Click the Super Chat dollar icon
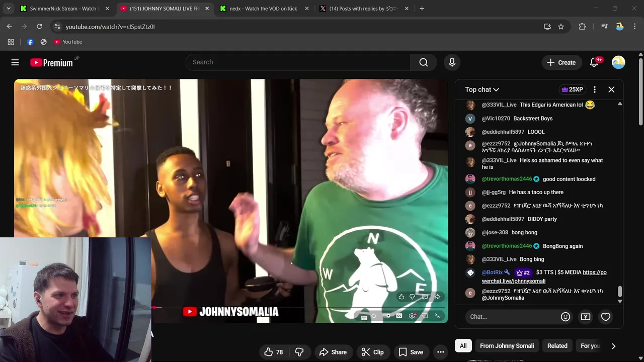Image resolution: width=644 pixels, height=362 pixels. [586, 317]
